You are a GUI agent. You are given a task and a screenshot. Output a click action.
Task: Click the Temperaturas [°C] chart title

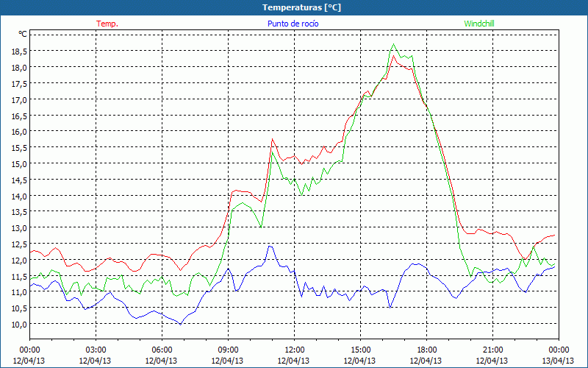tap(301, 7)
